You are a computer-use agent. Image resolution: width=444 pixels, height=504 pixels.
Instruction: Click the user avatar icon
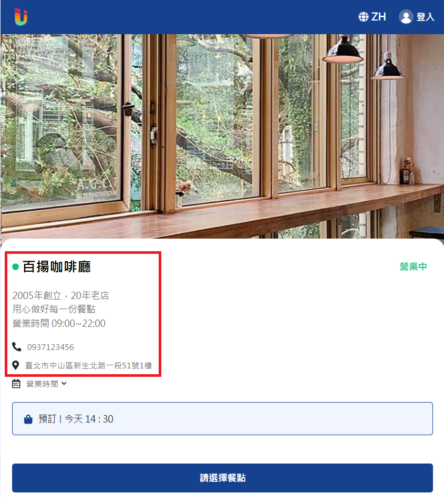click(x=406, y=17)
